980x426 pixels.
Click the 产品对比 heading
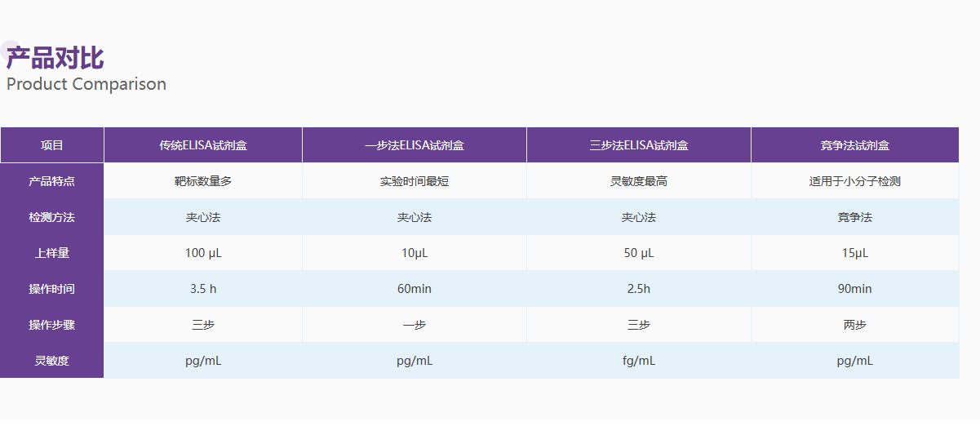tap(55, 58)
